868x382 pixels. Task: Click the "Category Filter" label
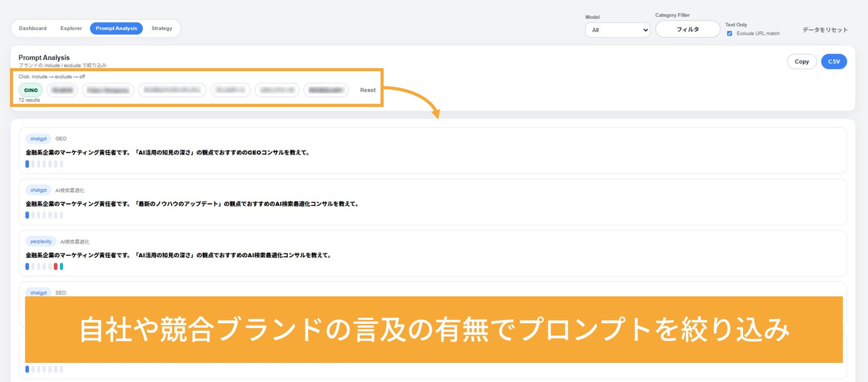(x=672, y=15)
